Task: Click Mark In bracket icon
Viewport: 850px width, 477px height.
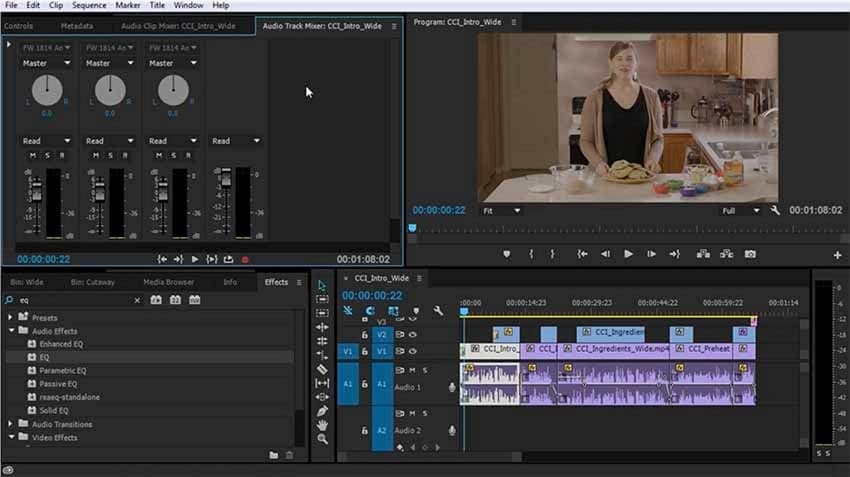Action: pos(531,254)
